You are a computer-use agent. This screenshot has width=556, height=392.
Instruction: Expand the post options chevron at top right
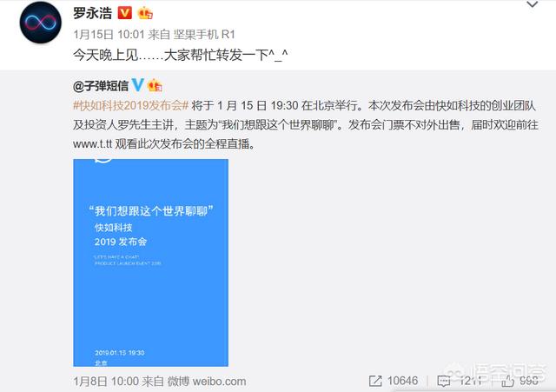pos(533,4)
